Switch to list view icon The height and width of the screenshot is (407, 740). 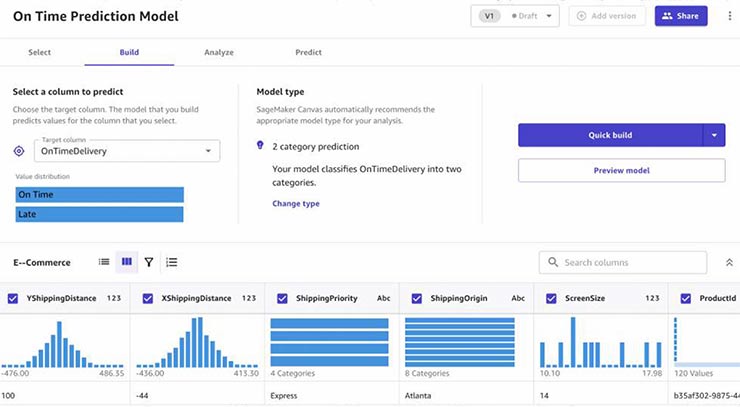(104, 262)
